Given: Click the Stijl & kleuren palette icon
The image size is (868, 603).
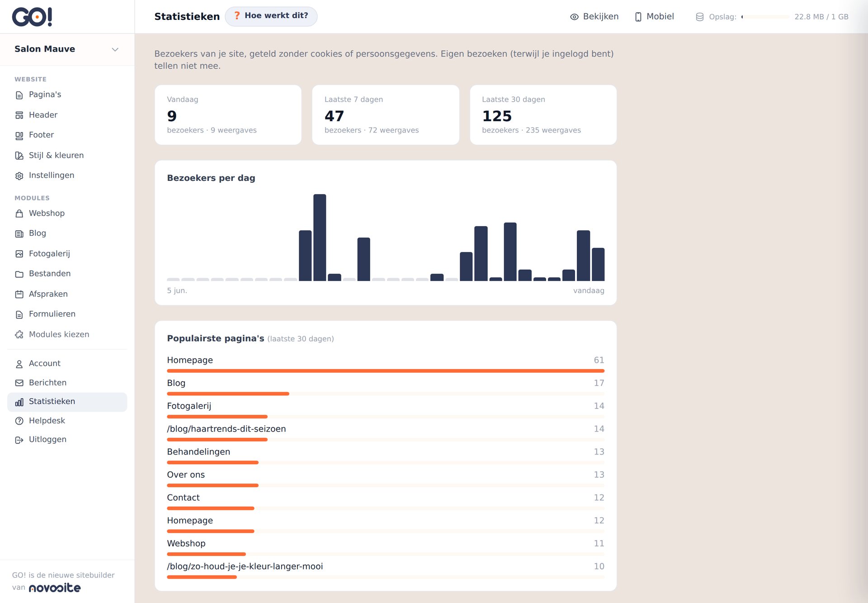Looking at the screenshot, I should click(x=19, y=156).
